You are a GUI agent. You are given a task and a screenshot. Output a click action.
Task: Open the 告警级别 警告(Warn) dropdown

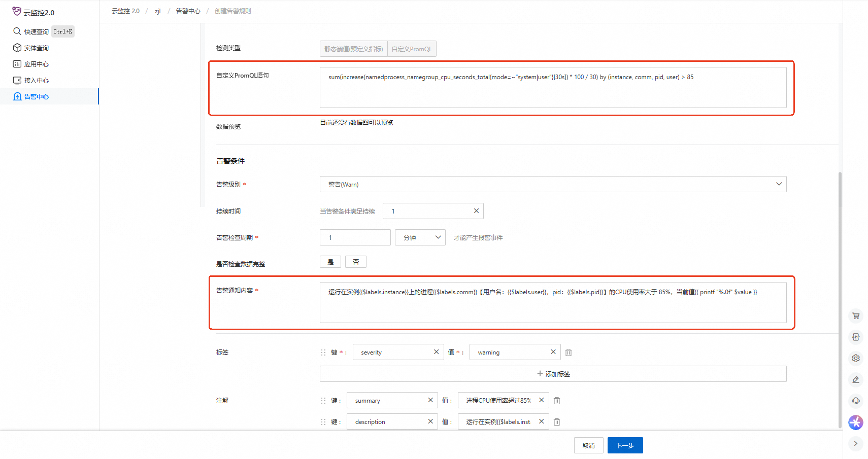(x=553, y=184)
